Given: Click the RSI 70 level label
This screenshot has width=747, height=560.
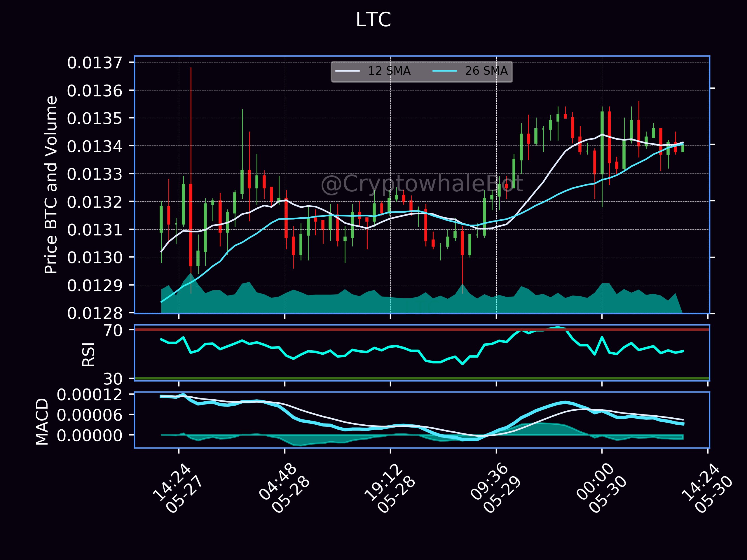Looking at the screenshot, I should tap(113, 330).
